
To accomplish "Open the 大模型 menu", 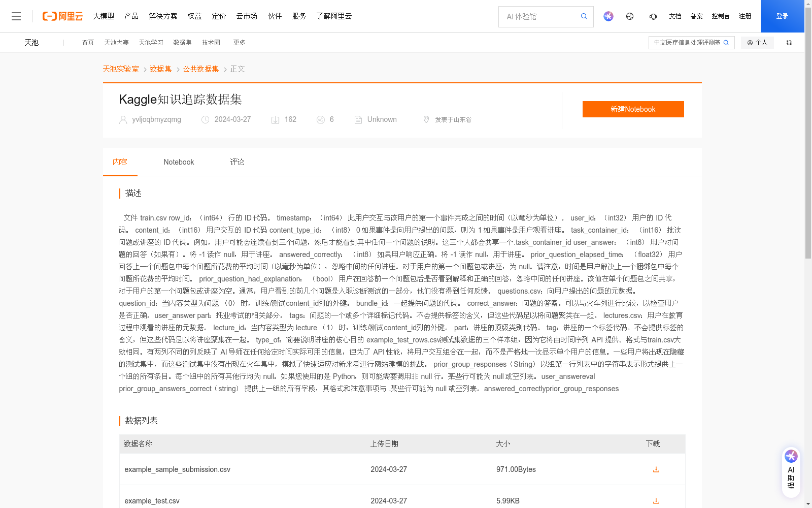I will [104, 16].
